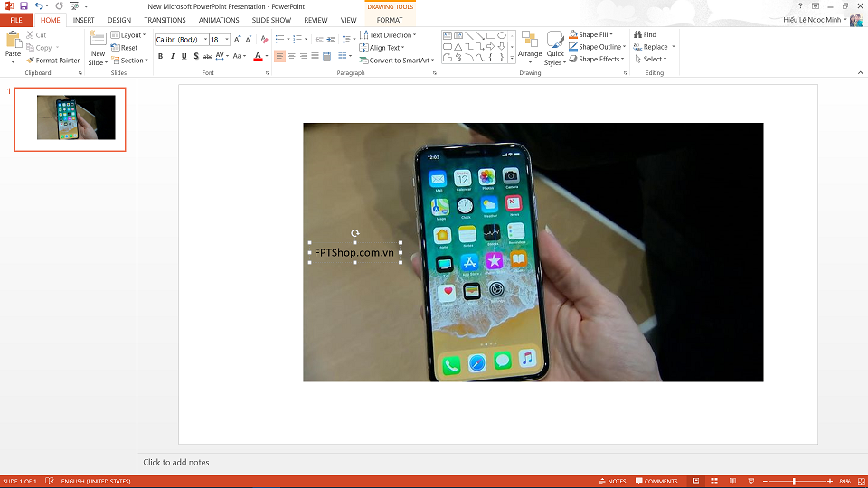Open the font name dropdown Calibri
The image size is (868, 488).
205,39
